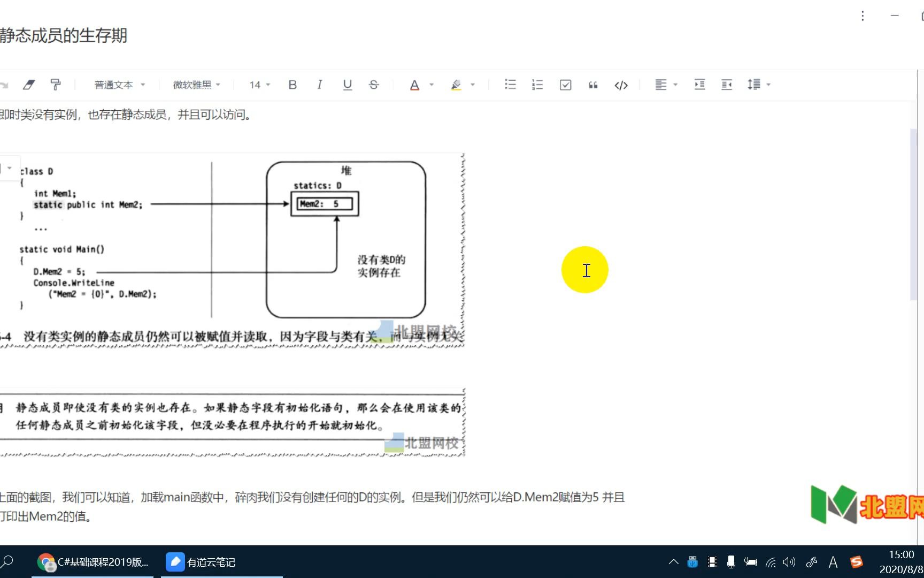Apply a numbered list
This screenshot has width=924, height=578.
[x=537, y=85]
